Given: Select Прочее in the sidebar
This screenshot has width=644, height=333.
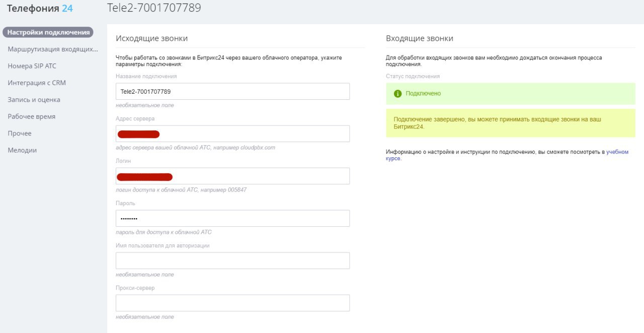Looking at the screenshot, I should (x=20, y=134).
